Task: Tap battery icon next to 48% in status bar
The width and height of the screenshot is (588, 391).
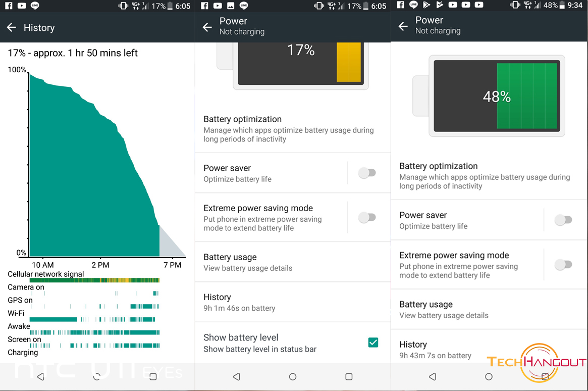Action: (562, 5)
